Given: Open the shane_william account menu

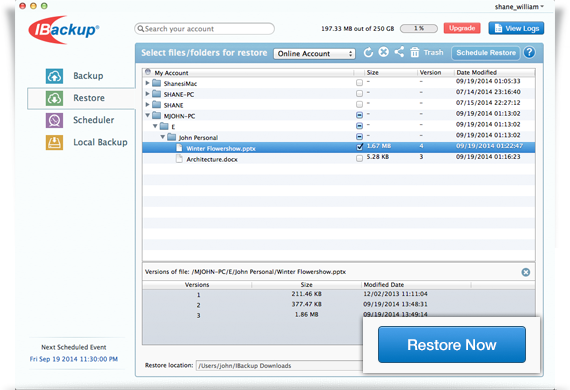Looking at the screenshot, I should (x=519, y=7).
